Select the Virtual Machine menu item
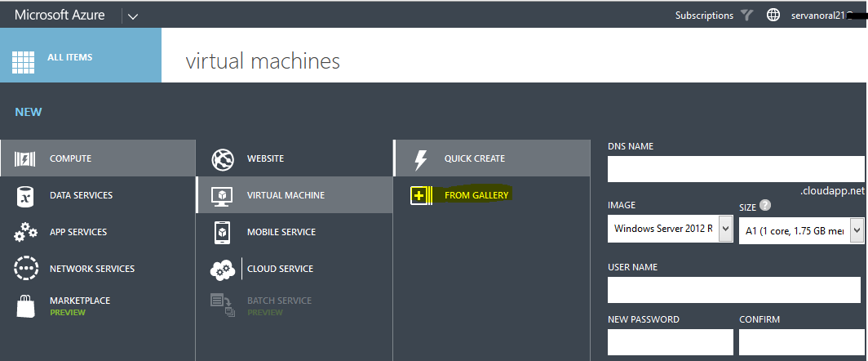The image size is (868, 361). pyautogui.click(x=286, y=195)
